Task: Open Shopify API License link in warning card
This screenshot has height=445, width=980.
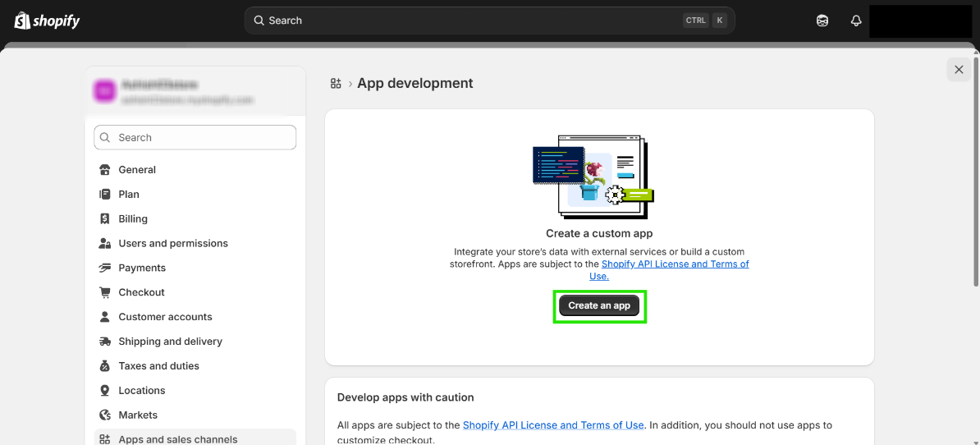Action: tap(552, 425)
